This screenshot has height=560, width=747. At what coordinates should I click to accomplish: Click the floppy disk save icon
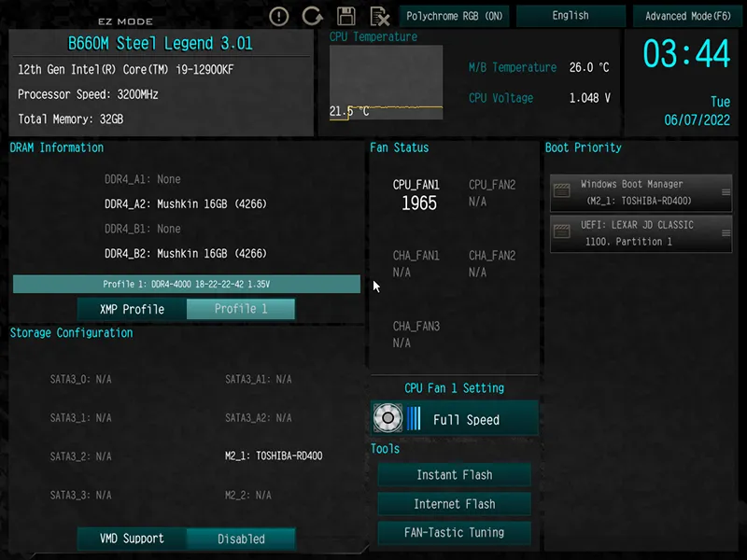[x=346, y=16]
